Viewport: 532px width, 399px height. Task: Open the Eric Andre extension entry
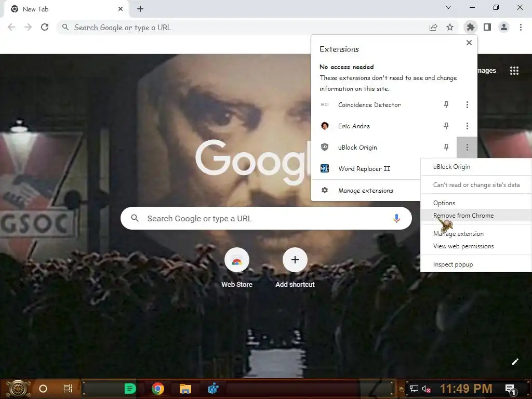pos(354,126)
